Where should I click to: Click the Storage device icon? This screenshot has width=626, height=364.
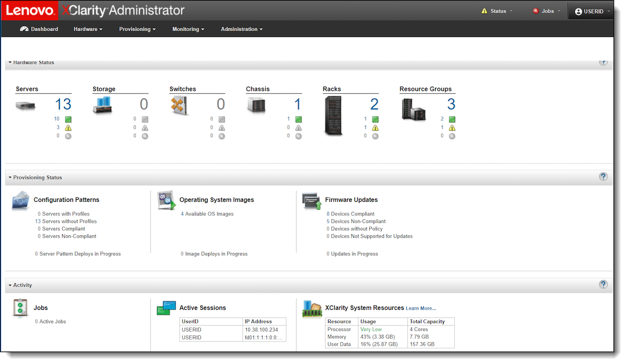pyautogui.click(x=103, y=106)
